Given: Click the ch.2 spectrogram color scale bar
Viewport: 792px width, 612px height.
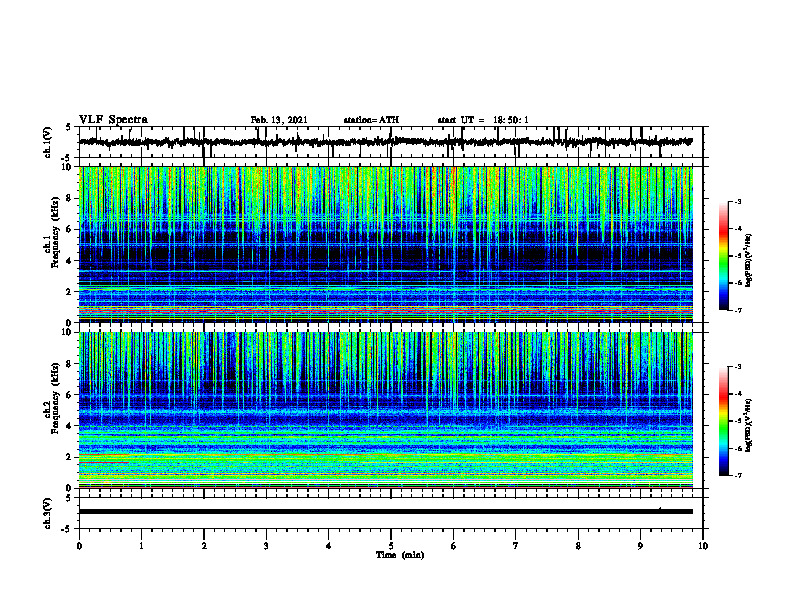Looking at the screenshot, I should tap(723, 421).
